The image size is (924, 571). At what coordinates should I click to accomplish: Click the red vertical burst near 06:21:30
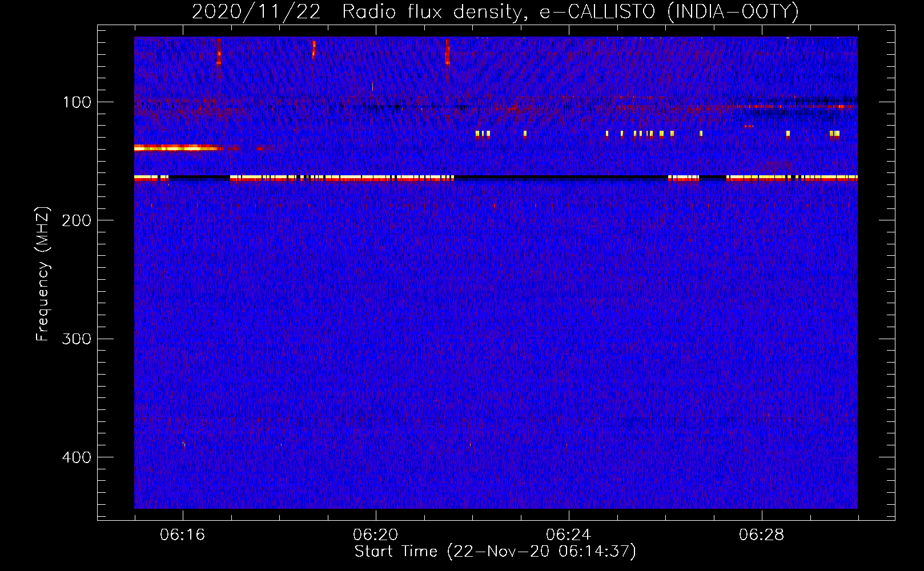pyautogui.click(x=447, y=53)
